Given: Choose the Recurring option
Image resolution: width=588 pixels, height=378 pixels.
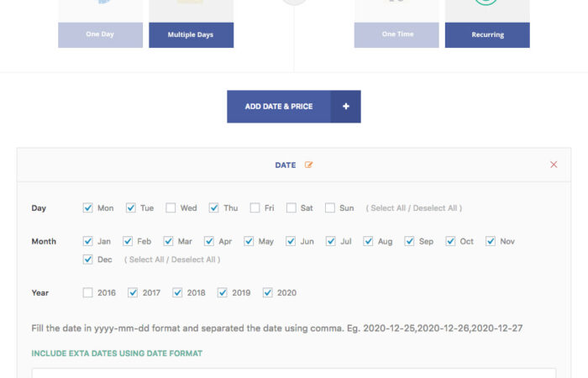Looking at the screenshot, I should [x=487, y=34].
